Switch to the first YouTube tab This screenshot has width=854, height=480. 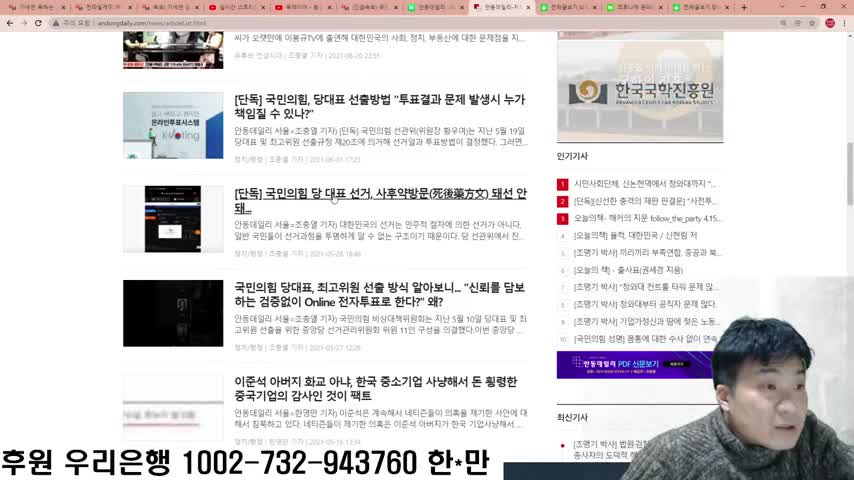[236, 8]
